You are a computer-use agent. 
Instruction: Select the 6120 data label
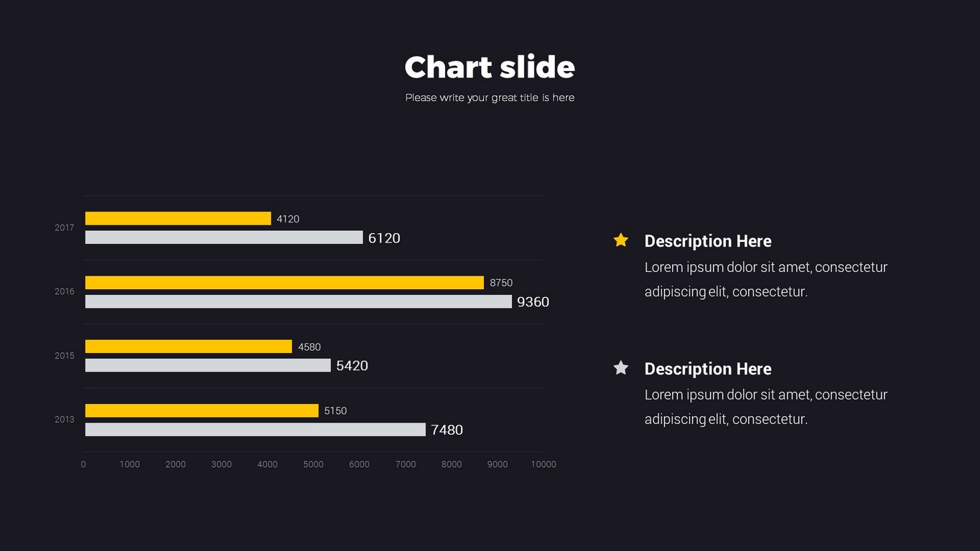click(384, 238)
